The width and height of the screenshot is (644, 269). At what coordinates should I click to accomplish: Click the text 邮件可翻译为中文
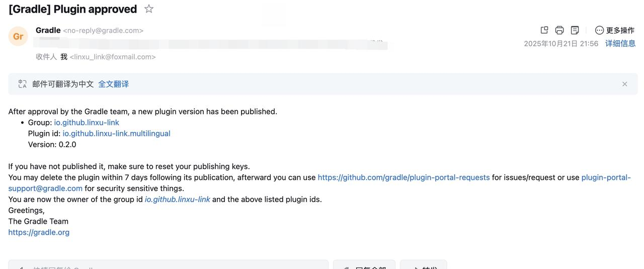63,84
